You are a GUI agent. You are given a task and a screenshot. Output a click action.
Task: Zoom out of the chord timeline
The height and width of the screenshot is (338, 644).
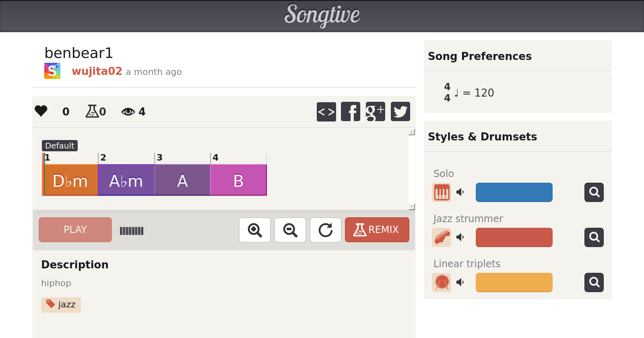pos(290,230)
